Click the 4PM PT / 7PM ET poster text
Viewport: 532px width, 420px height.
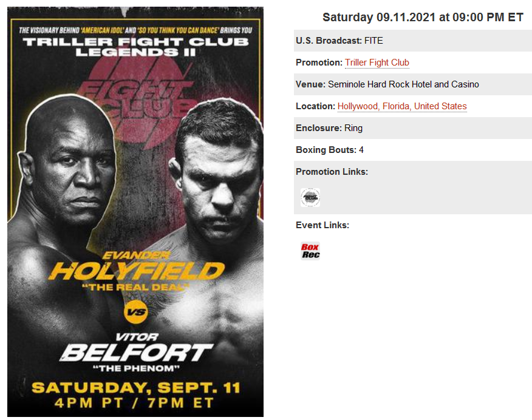pyautogui.click(x=134, y=403)
